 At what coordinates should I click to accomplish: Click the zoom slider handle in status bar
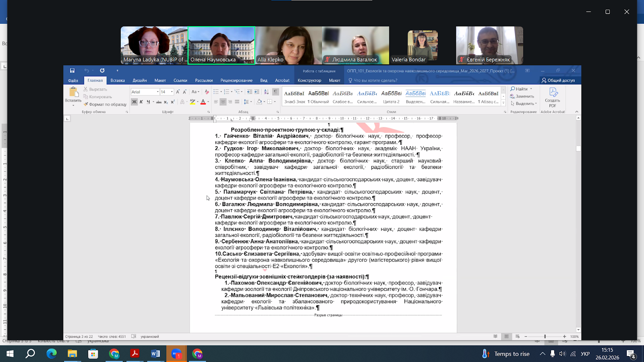545,336
